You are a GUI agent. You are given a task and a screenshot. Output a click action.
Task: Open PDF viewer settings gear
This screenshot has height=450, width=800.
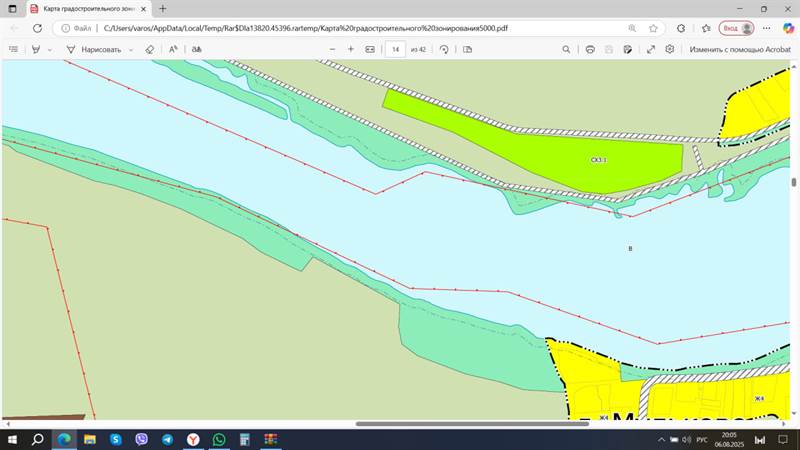point(669,49)
